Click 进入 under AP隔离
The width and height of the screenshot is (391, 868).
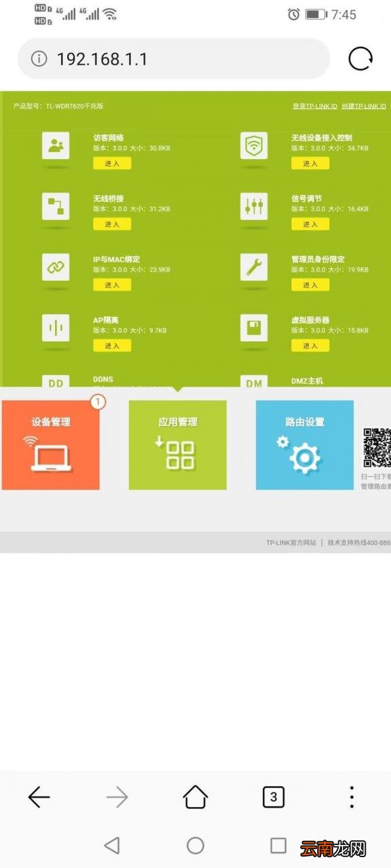pyautogui.click(x=112, y=346)
